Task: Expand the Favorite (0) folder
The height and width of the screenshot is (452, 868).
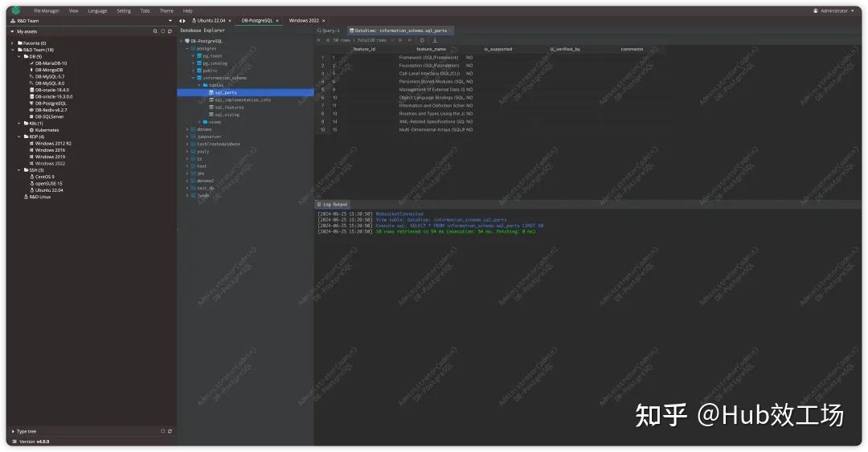Action: [12, 43]
